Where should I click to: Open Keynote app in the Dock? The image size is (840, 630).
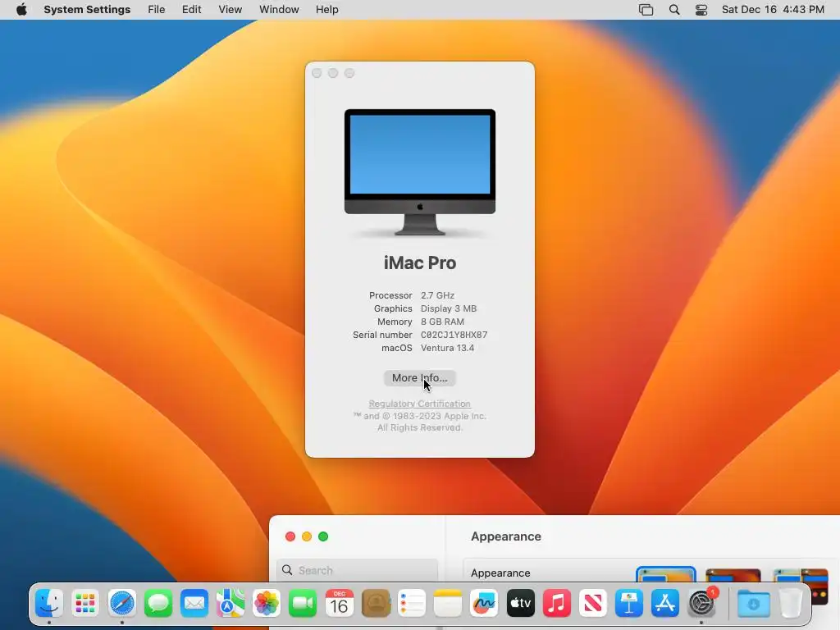(x=629, y=603)
